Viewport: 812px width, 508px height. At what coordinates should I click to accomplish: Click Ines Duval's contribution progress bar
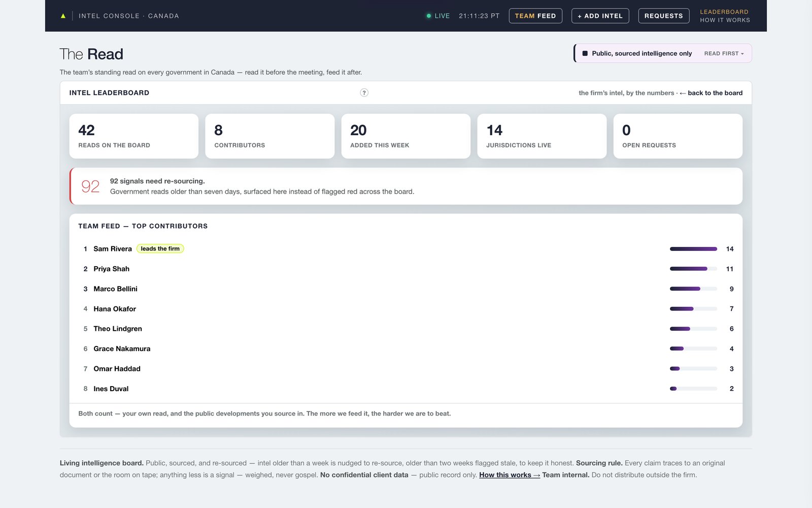[693, 389]
